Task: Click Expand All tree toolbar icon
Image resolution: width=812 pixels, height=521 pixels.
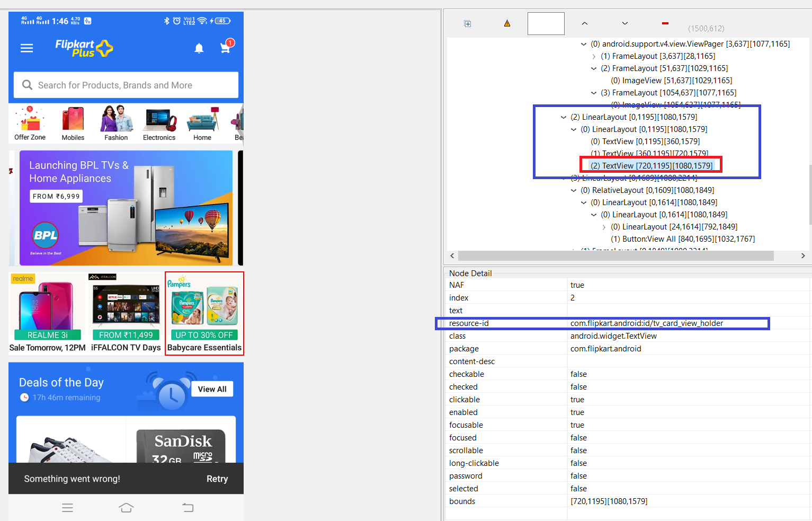Action: point(468,24)
